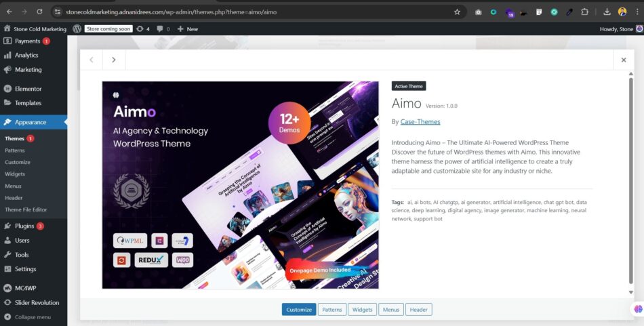Image resolution: width=644 pixels, height=326 pixels.
Task: Open browser downloads icon
Action: (x=607, y=12)
